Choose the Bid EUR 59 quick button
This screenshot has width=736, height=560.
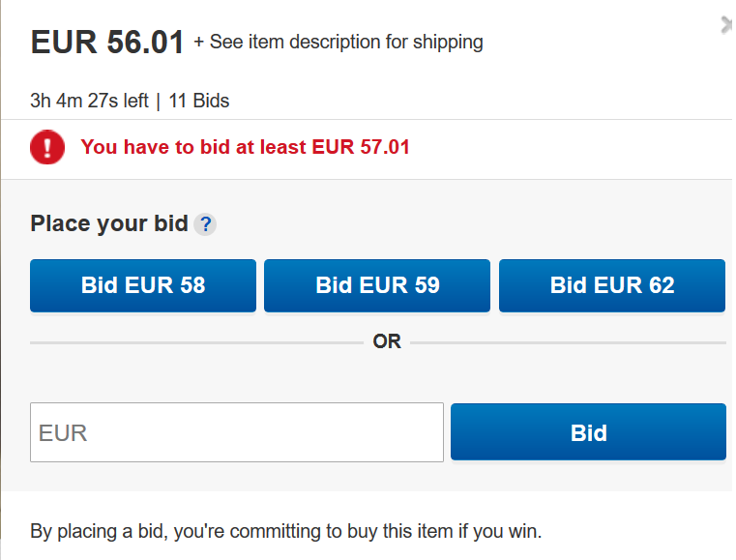(x=377, y=285)
